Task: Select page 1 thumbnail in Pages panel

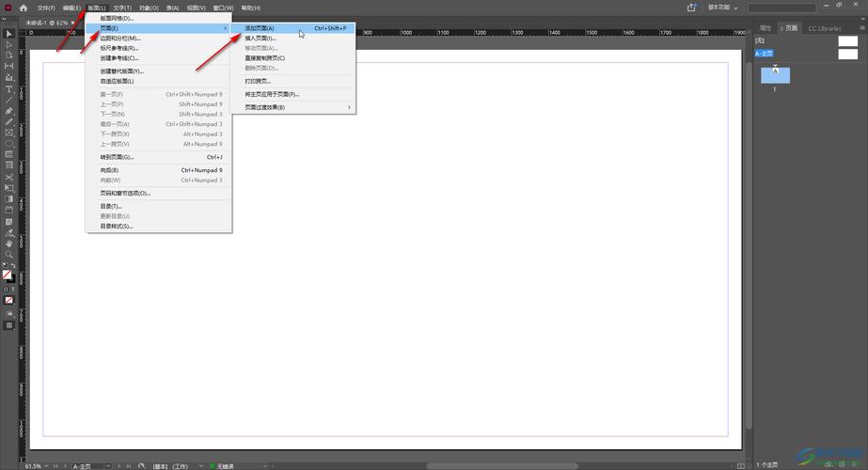Action: point(775,75)
